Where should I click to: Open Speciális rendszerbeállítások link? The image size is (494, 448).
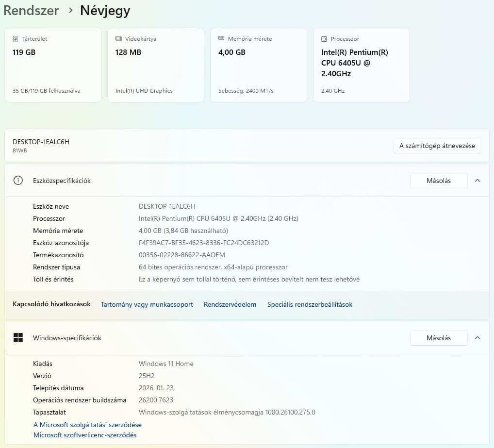(310, 304)
